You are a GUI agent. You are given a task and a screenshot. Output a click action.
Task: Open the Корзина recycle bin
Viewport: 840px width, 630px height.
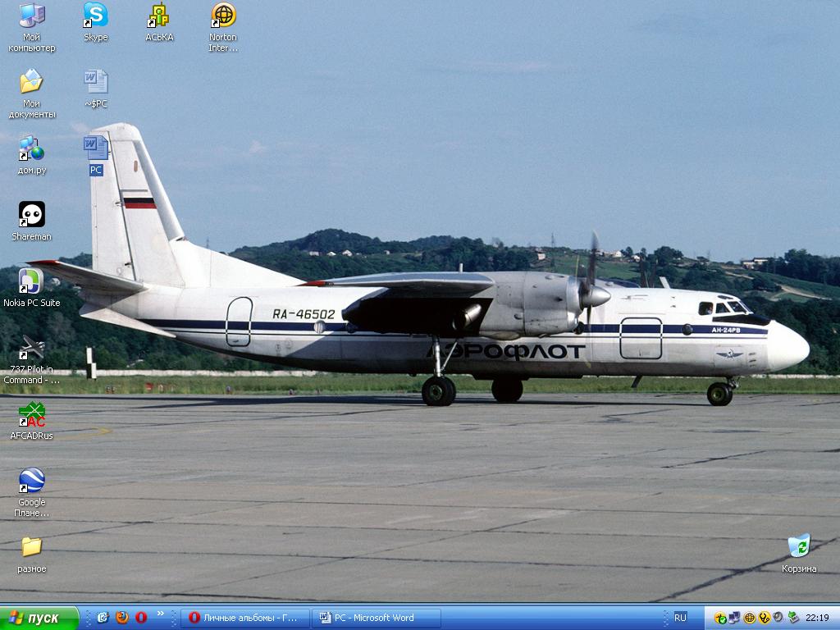tap(799, 554)
